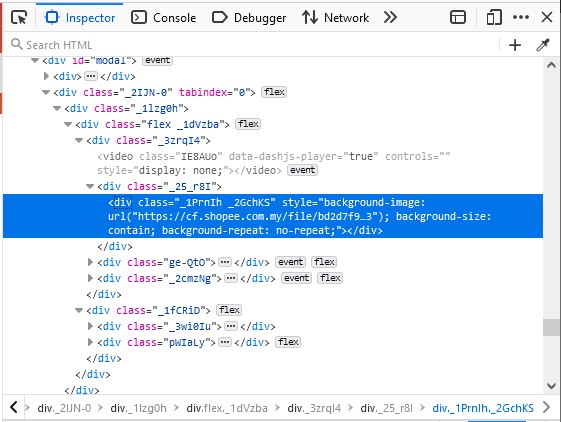This screenshot has height=422, width=561.
Task: Select an iframe as target document icon
Action: click(458, 17)
